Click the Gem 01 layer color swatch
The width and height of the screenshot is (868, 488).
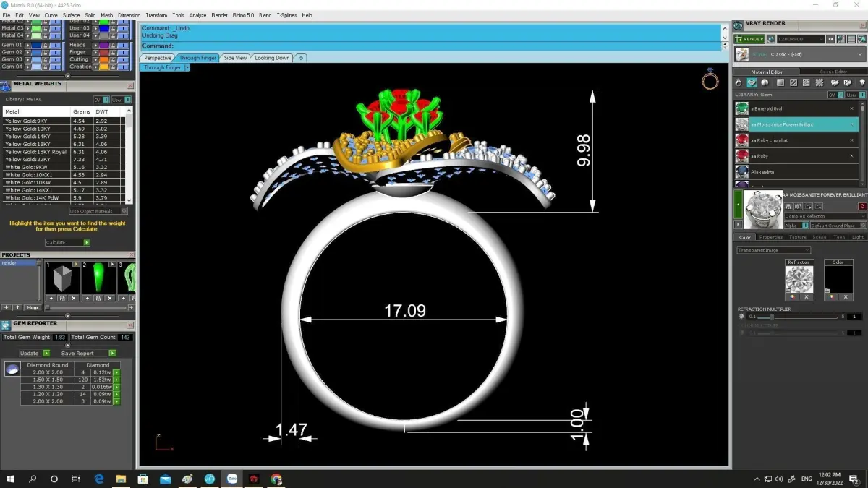pos(35,45)
